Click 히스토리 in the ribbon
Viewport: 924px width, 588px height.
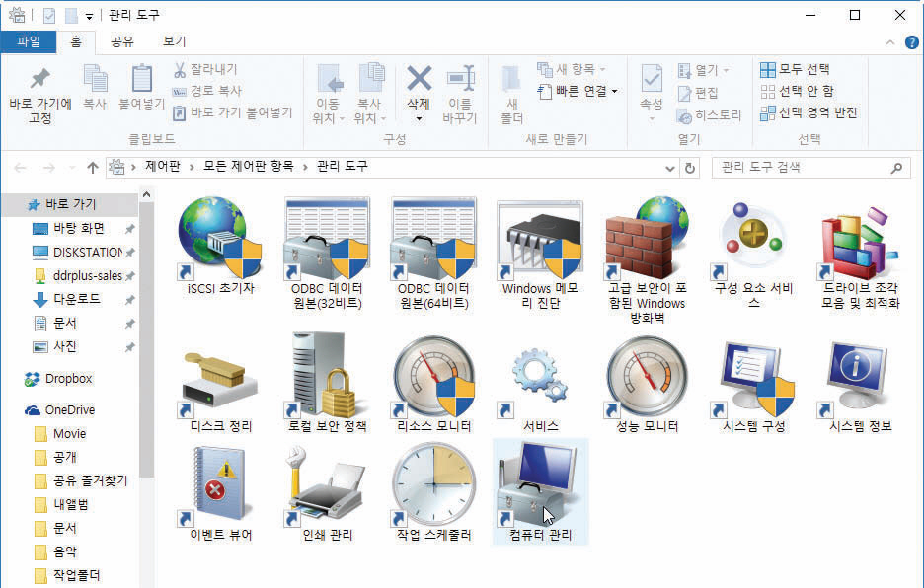pyautogui.click(x=709, y=116)
